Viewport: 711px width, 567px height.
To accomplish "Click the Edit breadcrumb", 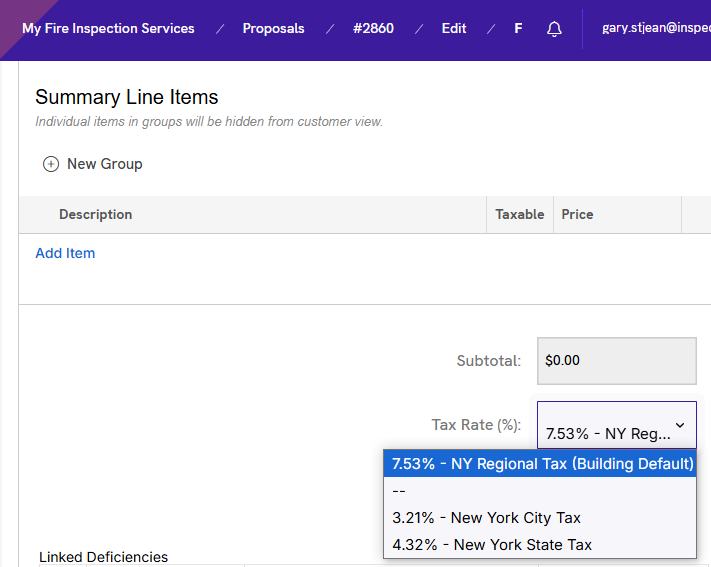I will (454, 29).
